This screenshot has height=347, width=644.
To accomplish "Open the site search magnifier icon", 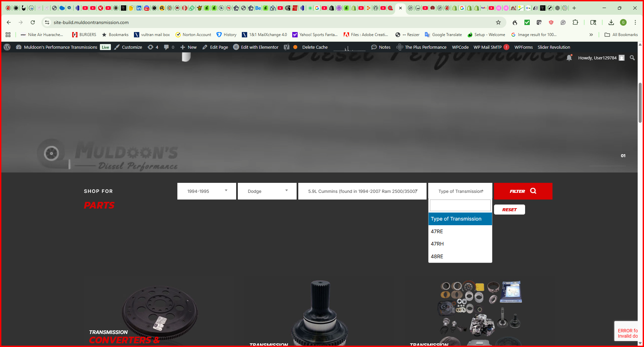I will pyautogui.click(x=632, y=58).
